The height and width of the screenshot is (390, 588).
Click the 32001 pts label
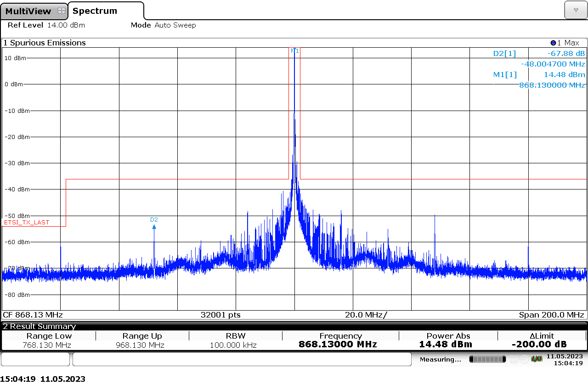click(220, 315)
